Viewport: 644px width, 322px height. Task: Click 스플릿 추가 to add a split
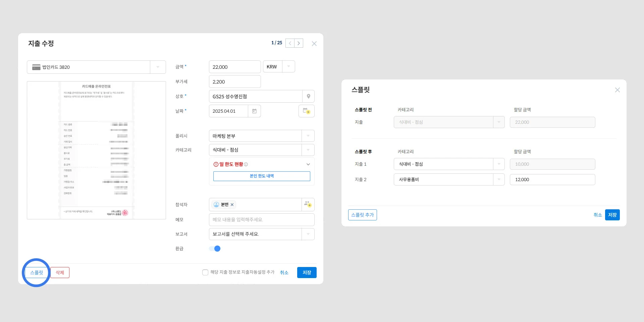pos(362,215)
